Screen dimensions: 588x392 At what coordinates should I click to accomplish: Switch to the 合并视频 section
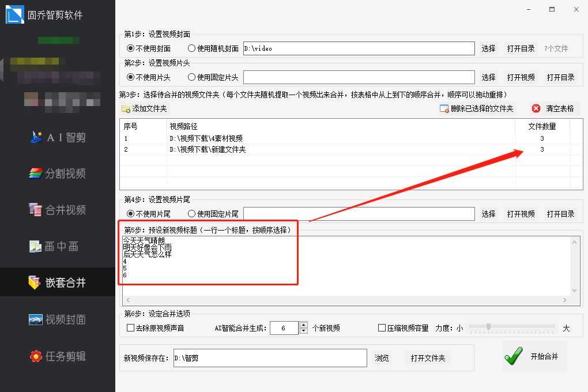tap(58, 210)
